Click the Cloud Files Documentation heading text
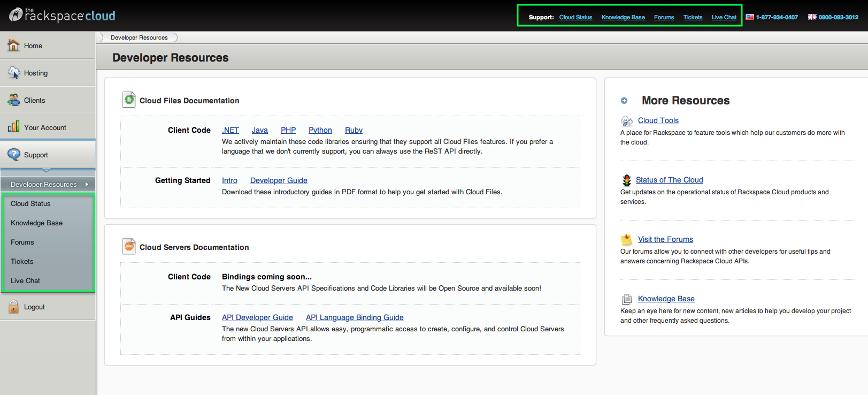Screen dimensions: 868x395 click(189, 101)
